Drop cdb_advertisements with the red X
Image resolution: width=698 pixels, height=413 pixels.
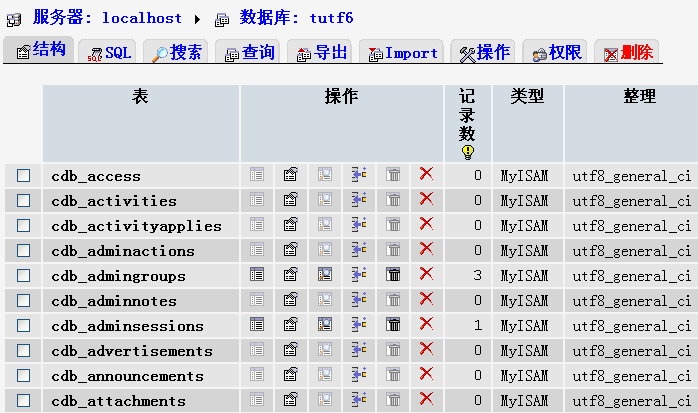tap(426, 348)
